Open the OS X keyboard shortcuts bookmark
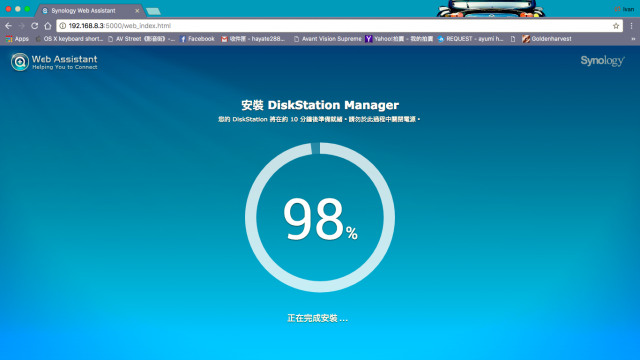The width and height of the screenshot is (640, 360). pyautogui.click(x=69, y=39)
